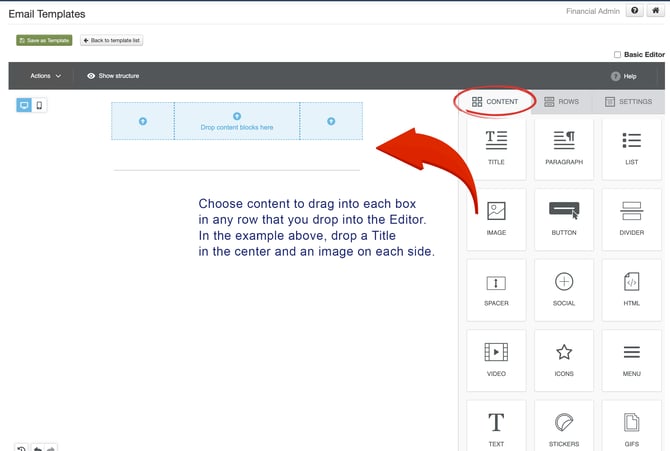Select the Icons content block

[x=564, y=360]
